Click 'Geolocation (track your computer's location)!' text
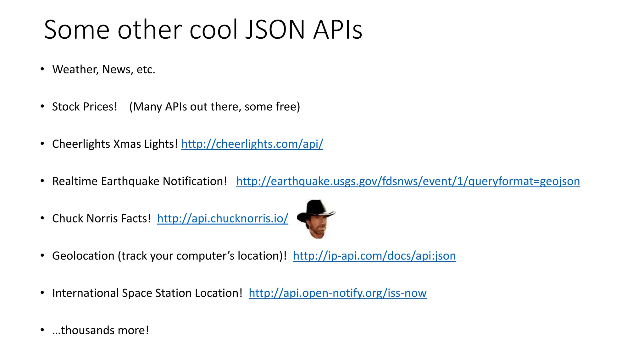 169,256
